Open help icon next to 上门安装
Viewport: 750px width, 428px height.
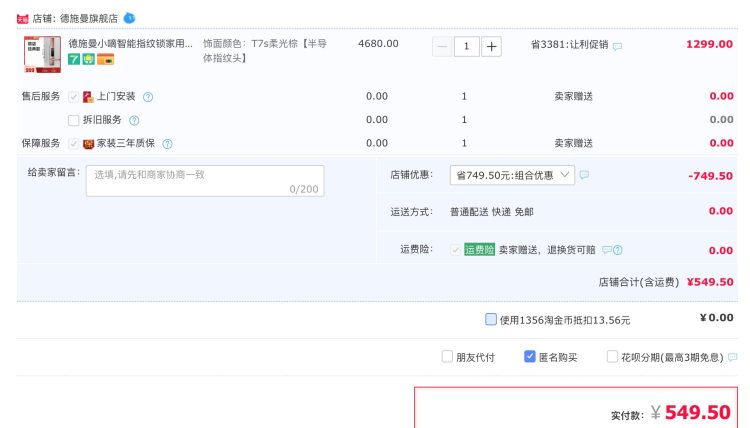click(148, 97)
